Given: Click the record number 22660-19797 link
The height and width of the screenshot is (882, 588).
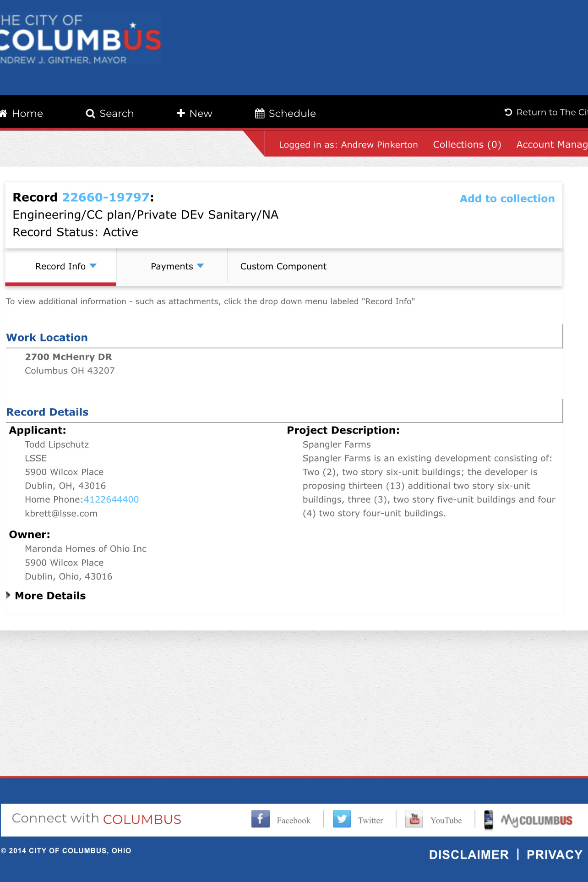Looking at the screenshot, I should 106,197.
